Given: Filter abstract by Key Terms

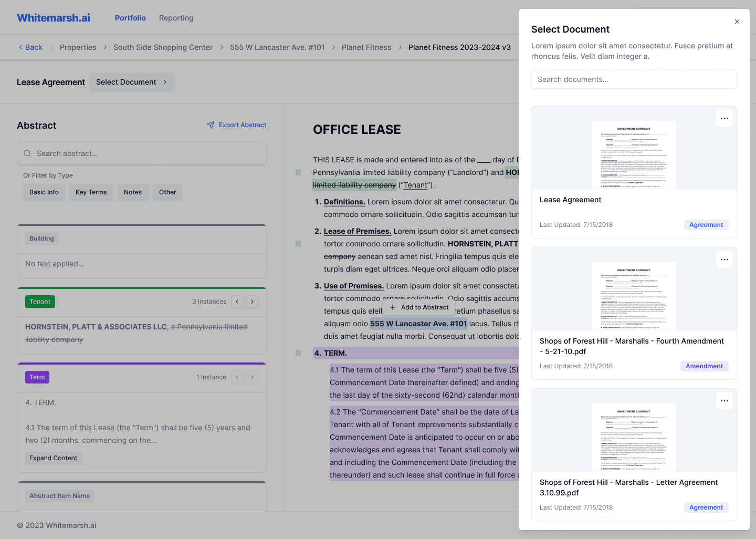Looking at the screenshot, I should 91,192.
